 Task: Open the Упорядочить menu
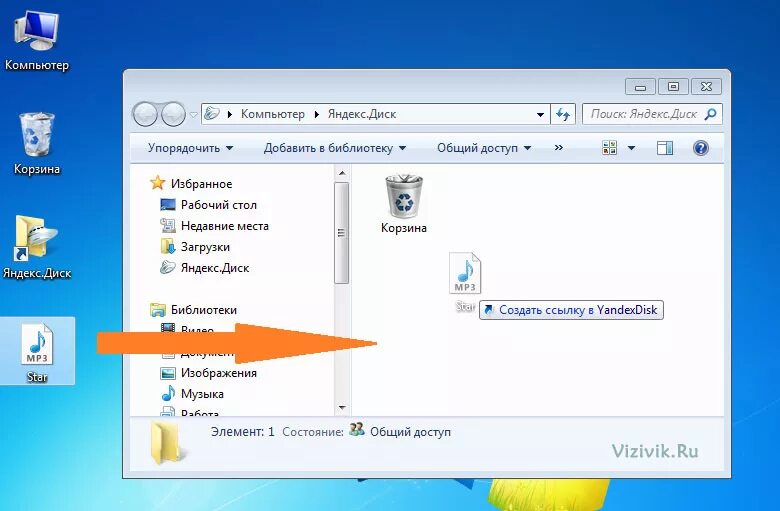(x=190, y=148)
